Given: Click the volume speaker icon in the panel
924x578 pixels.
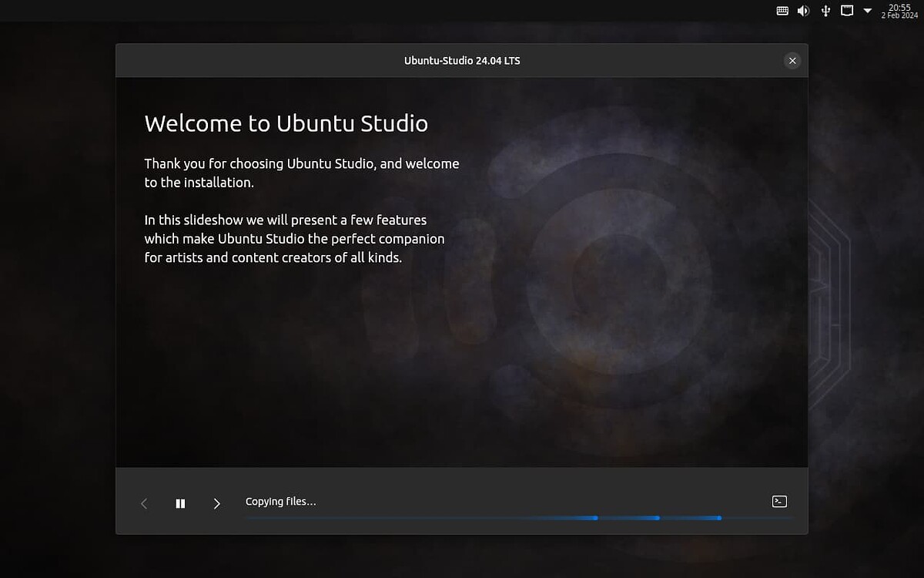Looking at the screenshot, I should tap(803, 11).
